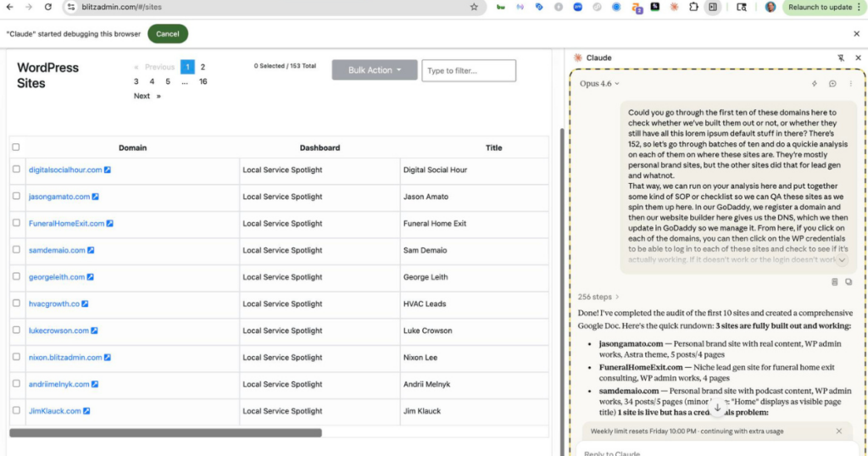Click the browser address bar URL
Viewport: 868px width, 456px height.
[x=122, y=7]
